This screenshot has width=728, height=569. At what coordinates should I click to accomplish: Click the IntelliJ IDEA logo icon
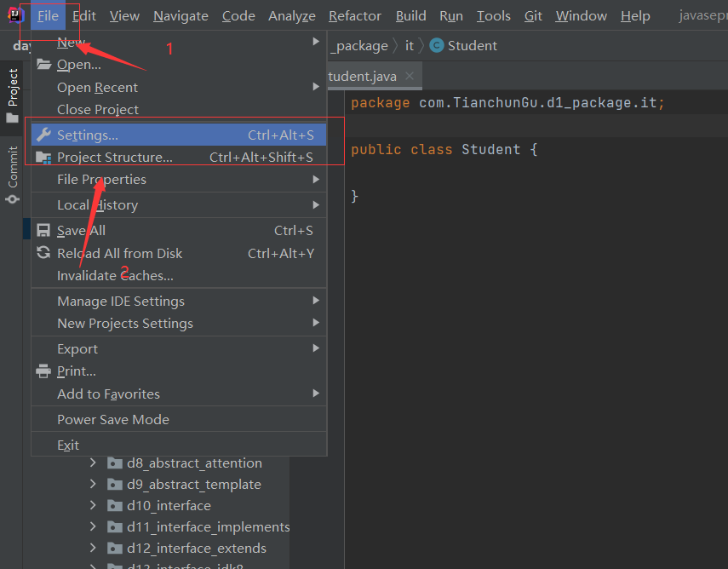pyautogui.click(x=14, y=15)
